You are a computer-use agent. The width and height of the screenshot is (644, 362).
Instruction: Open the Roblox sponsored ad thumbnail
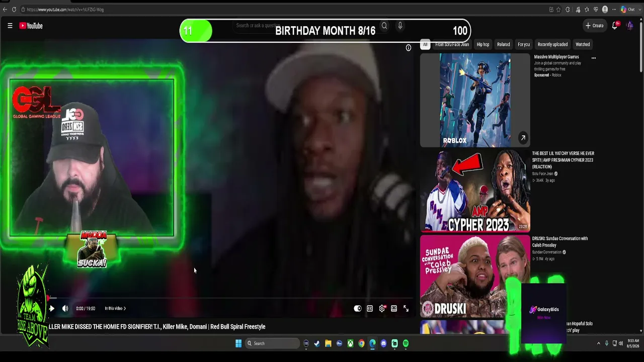475,100
